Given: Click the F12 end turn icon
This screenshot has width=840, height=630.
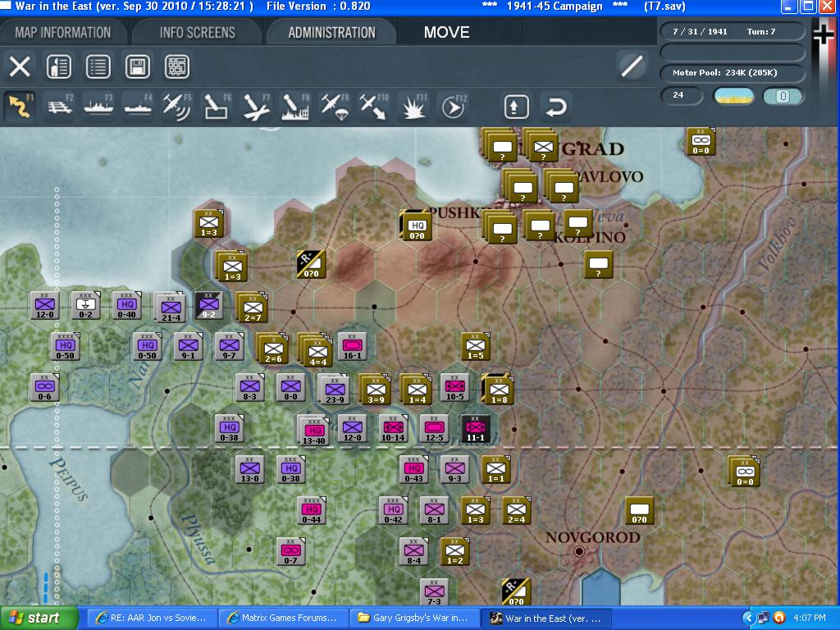Looking at the screenshot, I should coord(453,106).
